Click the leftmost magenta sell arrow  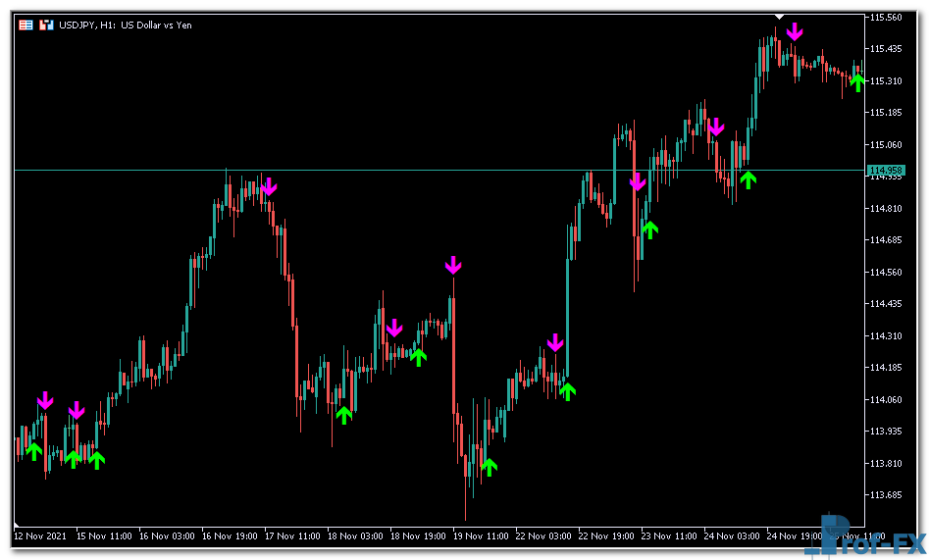pyautogui.click(x=44, y=400)
